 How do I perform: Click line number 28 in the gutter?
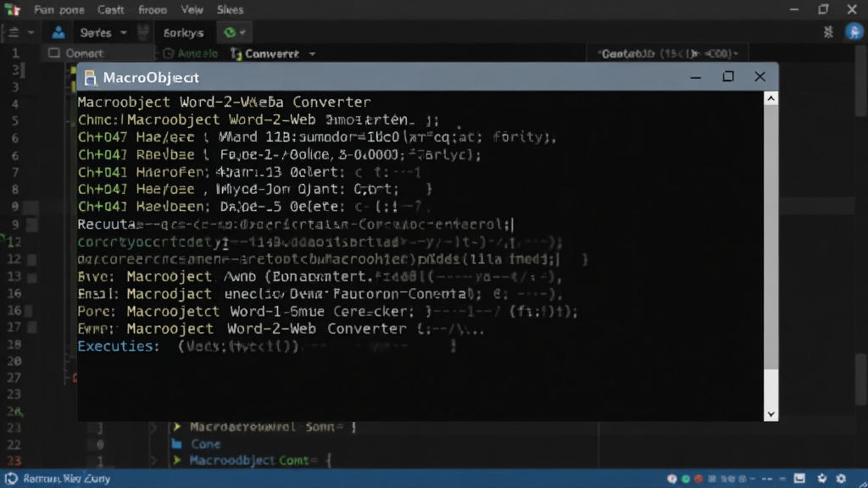tap(15, 344)
